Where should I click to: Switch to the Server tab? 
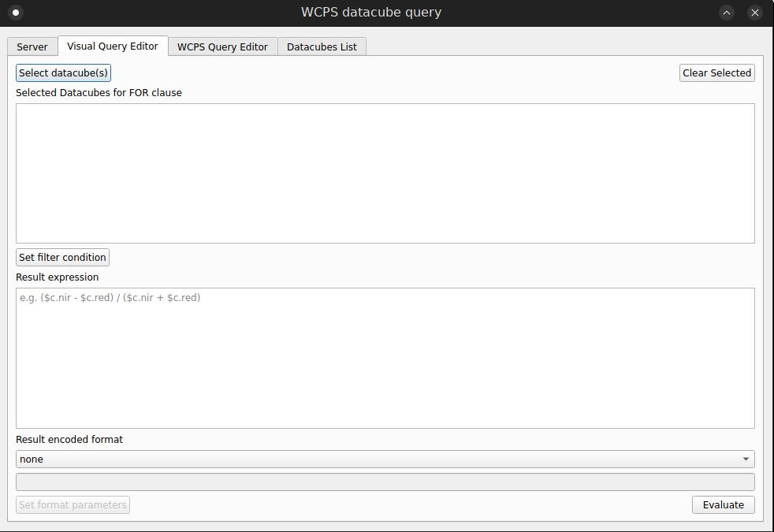pos(32,47)
